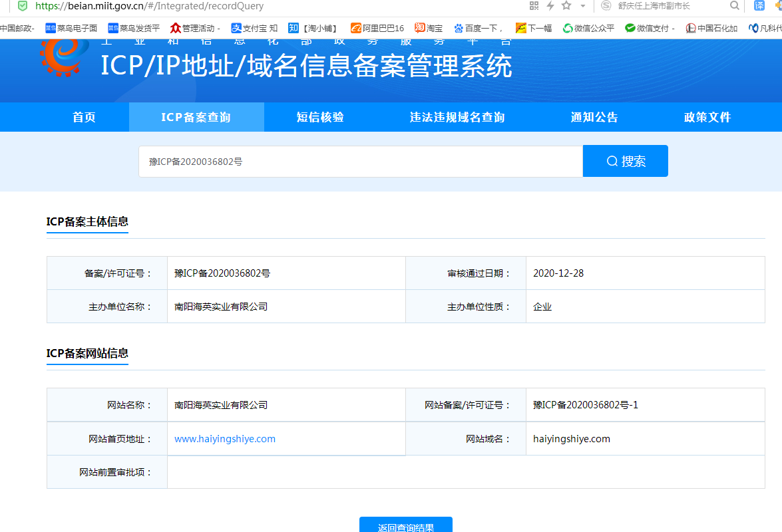Open the www.haiyingshiye.com homepage link
This screenshot has height=532, width=782.
click(225, 439)
